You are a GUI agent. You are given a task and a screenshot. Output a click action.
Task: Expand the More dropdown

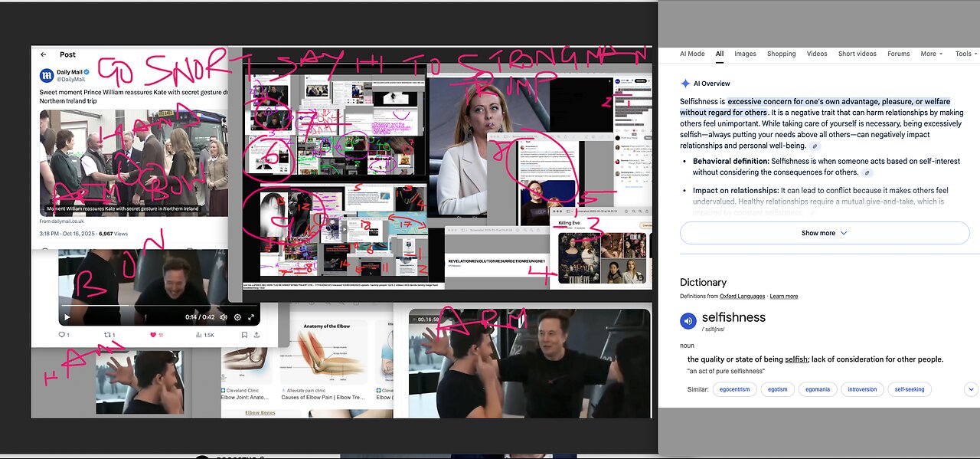click(932, 54)
